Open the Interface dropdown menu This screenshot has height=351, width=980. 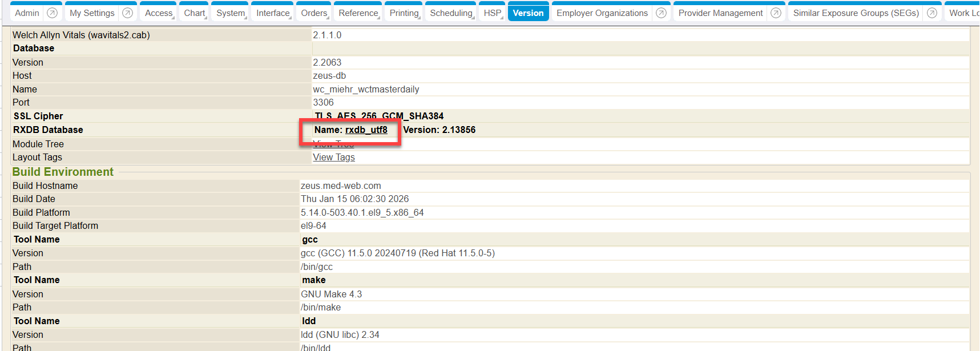point(273,13)
